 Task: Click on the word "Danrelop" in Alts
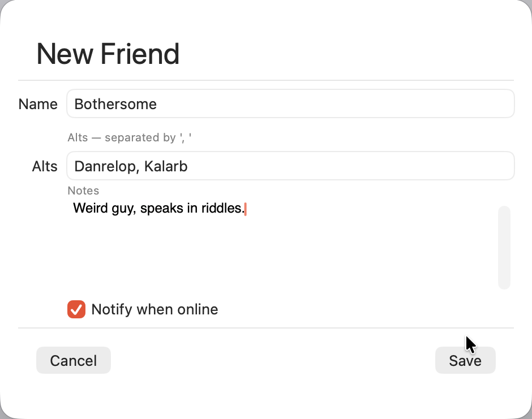[105, 166]
